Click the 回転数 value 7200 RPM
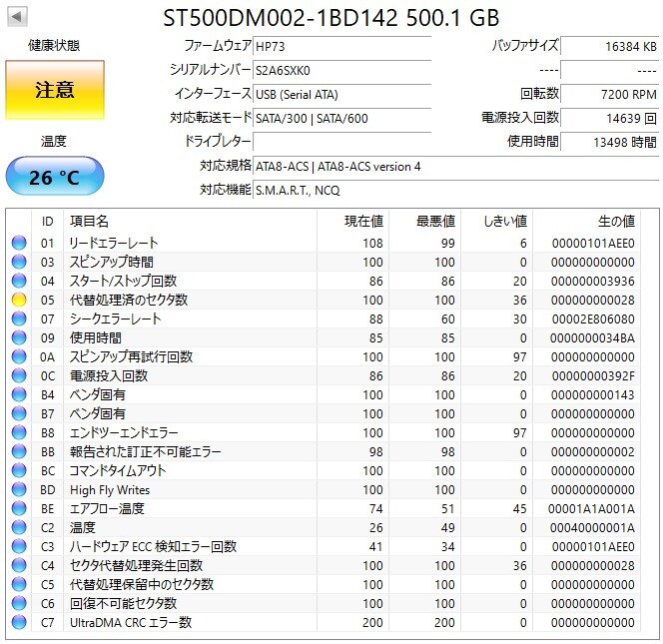 click(x=610, y=94)
